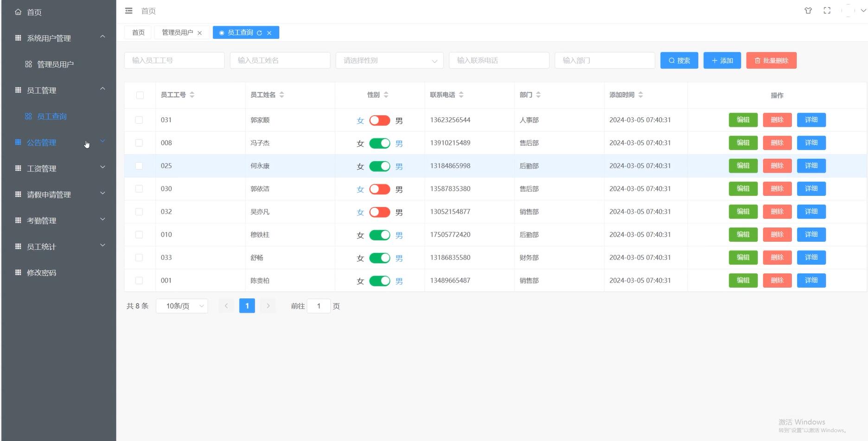Select all rows with the header checkbox

click(x=140, y=95)
